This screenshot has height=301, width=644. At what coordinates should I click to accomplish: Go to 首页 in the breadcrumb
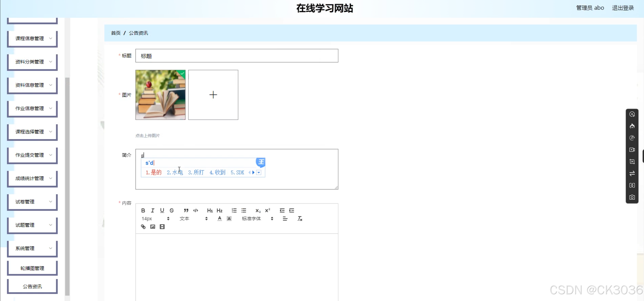(x=116, y=33)
